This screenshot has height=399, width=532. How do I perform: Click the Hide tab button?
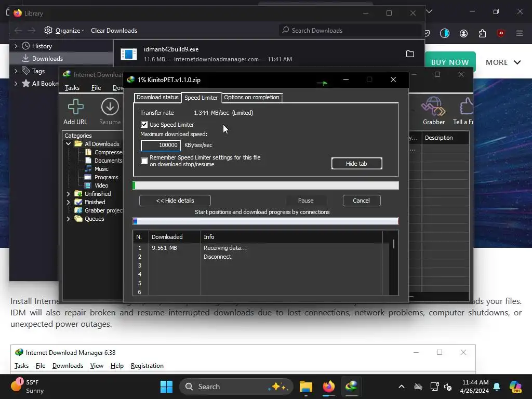click(x=356, y=164)
